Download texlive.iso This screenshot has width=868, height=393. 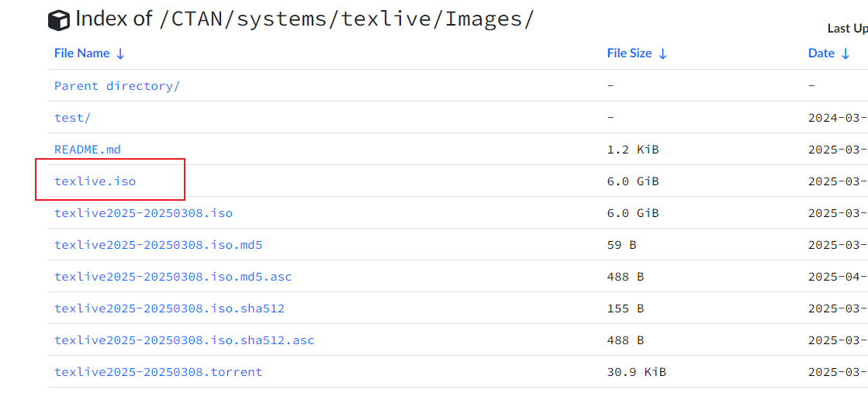coord(95,181)
